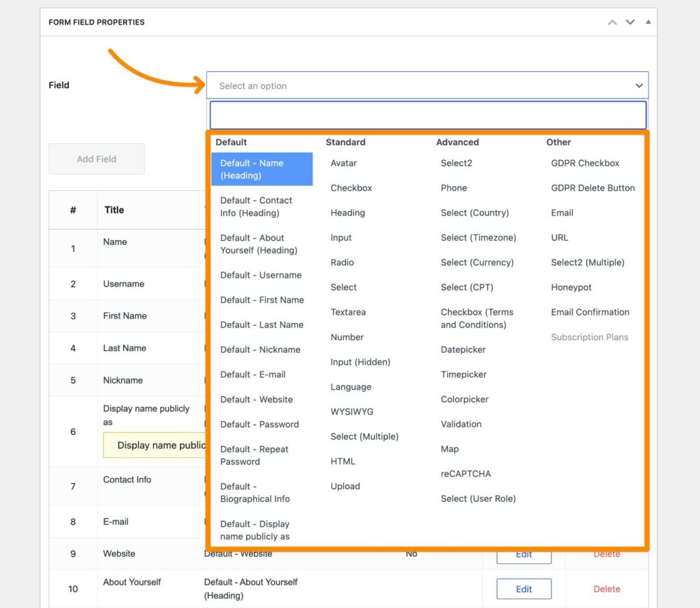
Task: Pick the Phone field type
Action: (454, 188)
